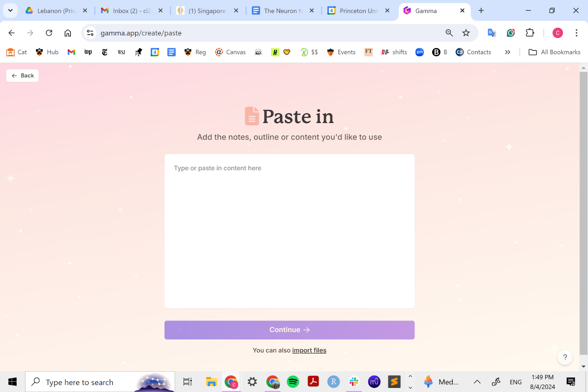Open Sublime Text from the taskbar
Image resolution: width=588 pixels, height=392 pixels.
(394, 382)
